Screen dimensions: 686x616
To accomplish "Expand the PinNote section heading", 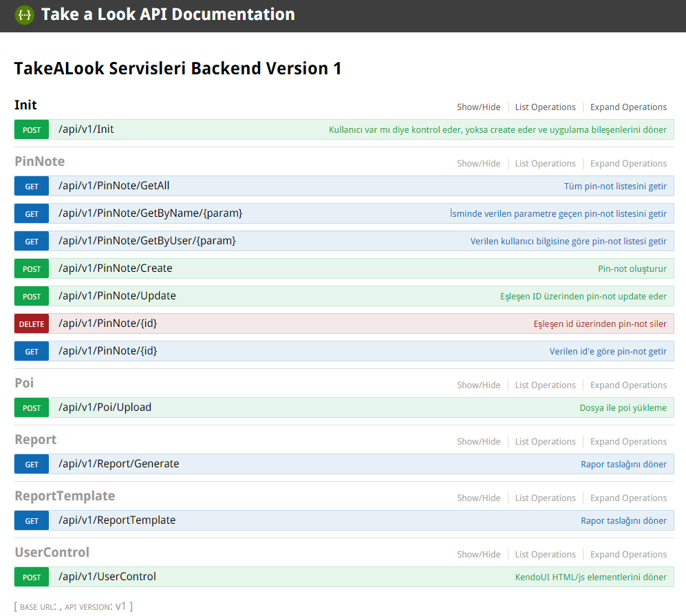I will coord(40,162).
